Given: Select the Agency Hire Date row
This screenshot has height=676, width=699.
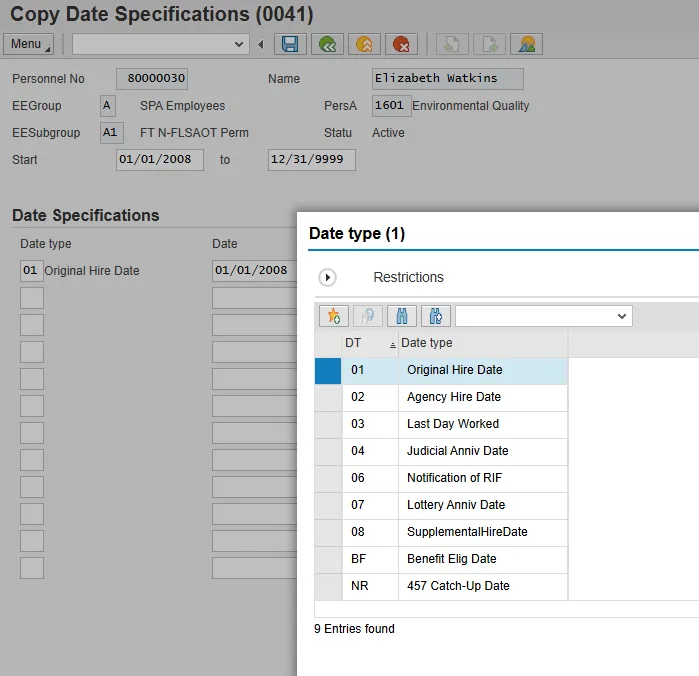Looking at the screenshot, I should click(x=453, y=397).
